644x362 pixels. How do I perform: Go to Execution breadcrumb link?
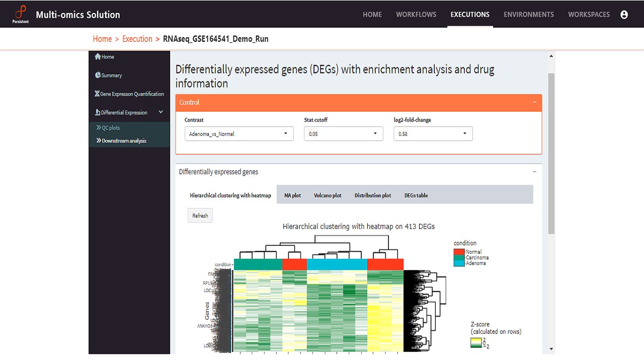[137, 39]
